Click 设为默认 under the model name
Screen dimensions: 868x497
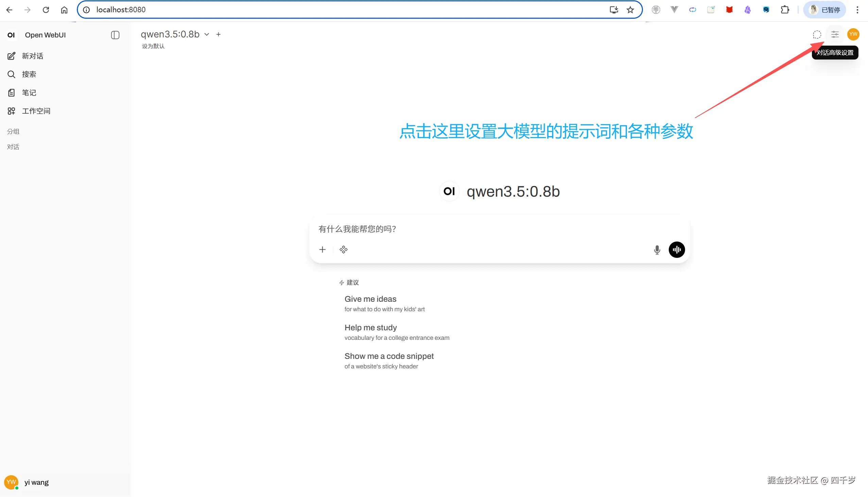[x=152, y=46]
